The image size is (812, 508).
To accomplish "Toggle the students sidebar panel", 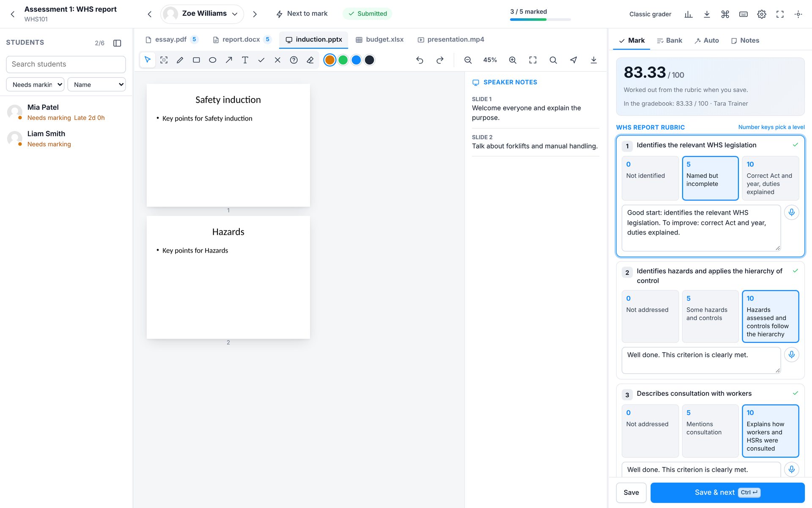I will point(118,43).
